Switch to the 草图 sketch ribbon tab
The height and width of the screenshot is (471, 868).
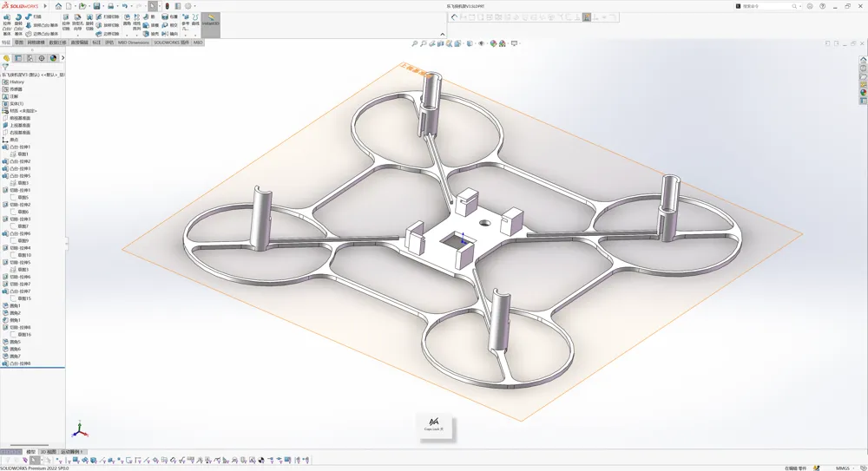[19, 42]
